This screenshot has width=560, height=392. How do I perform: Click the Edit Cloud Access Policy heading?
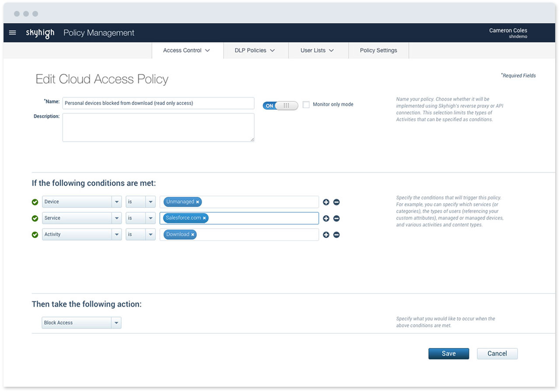(x=102, y=79)
